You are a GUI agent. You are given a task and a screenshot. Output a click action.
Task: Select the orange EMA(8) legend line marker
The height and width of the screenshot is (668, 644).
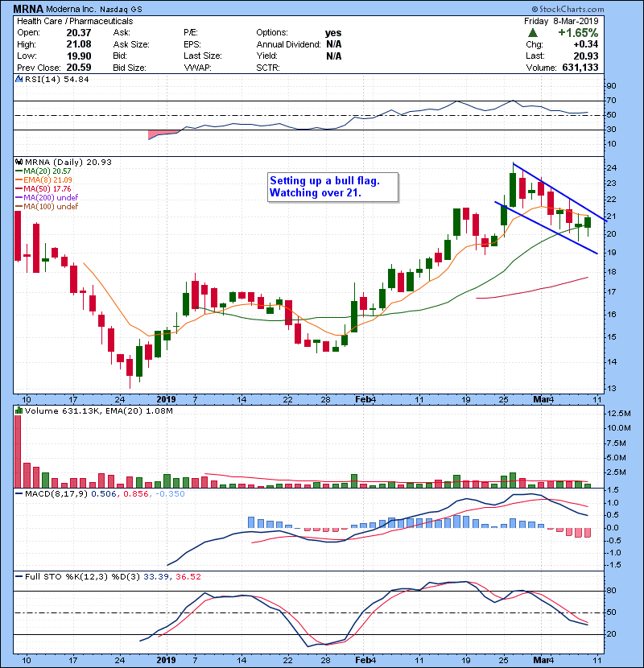19,180
